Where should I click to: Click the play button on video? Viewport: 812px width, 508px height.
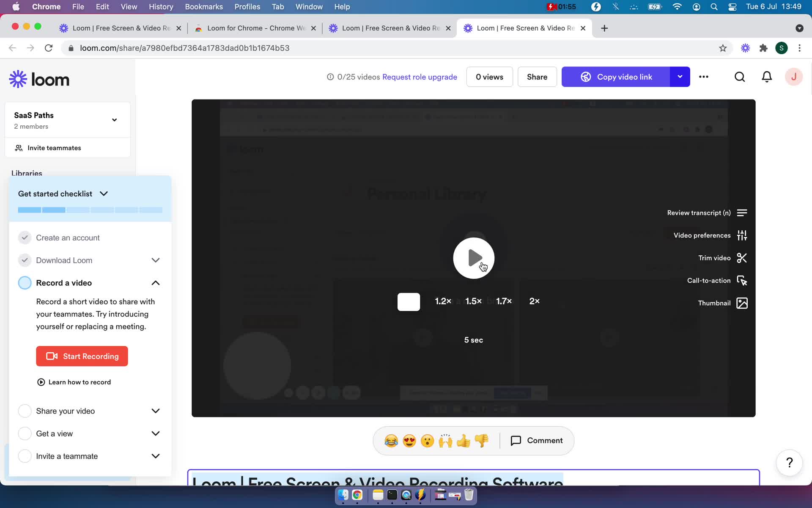pos(474,258)
